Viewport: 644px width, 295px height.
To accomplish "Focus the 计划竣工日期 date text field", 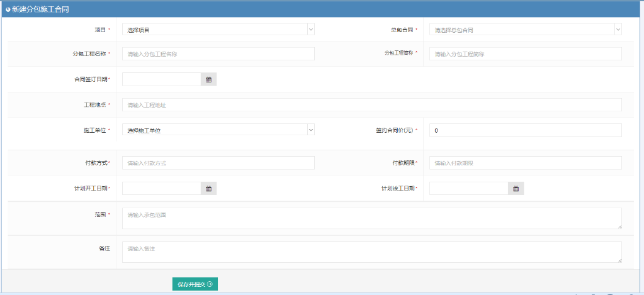I will [468, 188].
